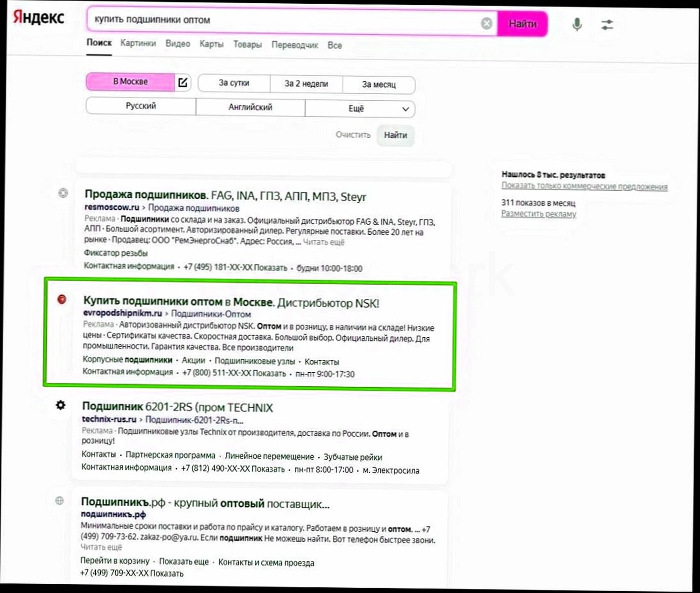Open the подшипникъ.рф domain link
700x593 pixels.
pyautogui.click(x=113, y=514)
